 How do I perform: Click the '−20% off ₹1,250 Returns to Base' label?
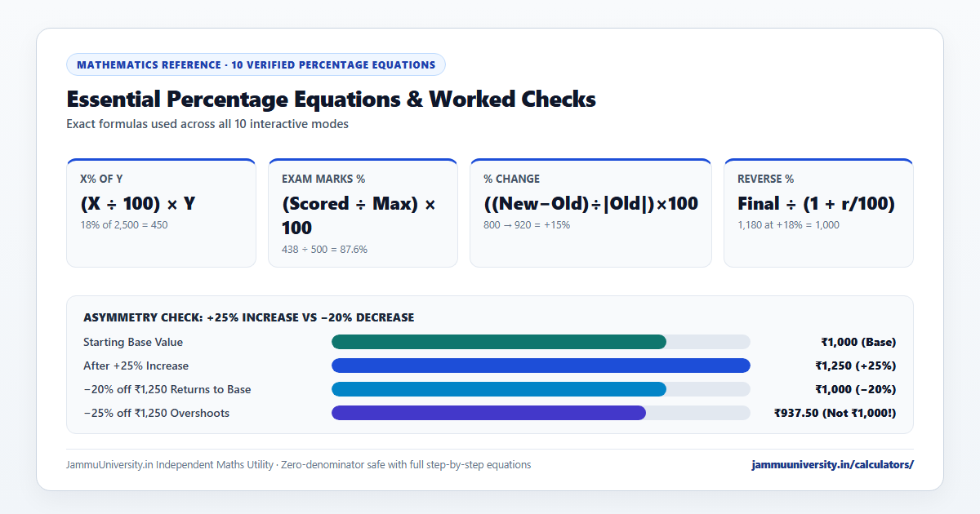pos(167,389)
